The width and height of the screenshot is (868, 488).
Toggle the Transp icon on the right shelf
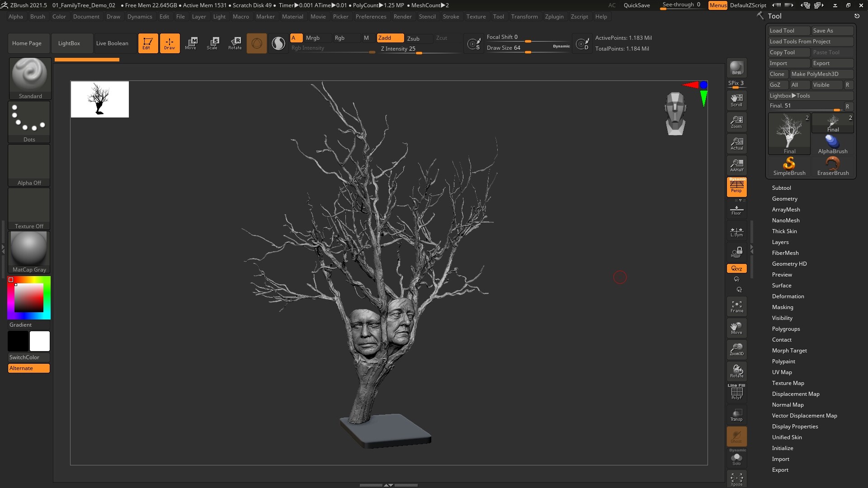736,415
